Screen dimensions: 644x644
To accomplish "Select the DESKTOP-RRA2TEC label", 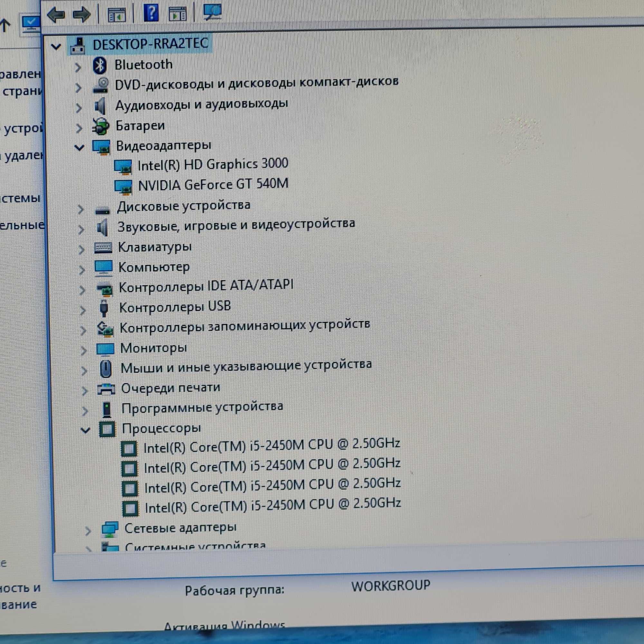I will click(x=151, y=44).
